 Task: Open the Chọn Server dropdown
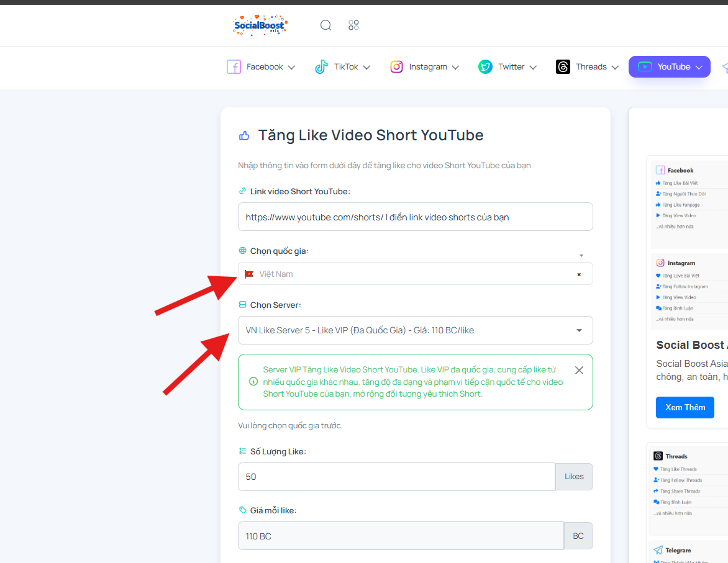pos(415,330)
